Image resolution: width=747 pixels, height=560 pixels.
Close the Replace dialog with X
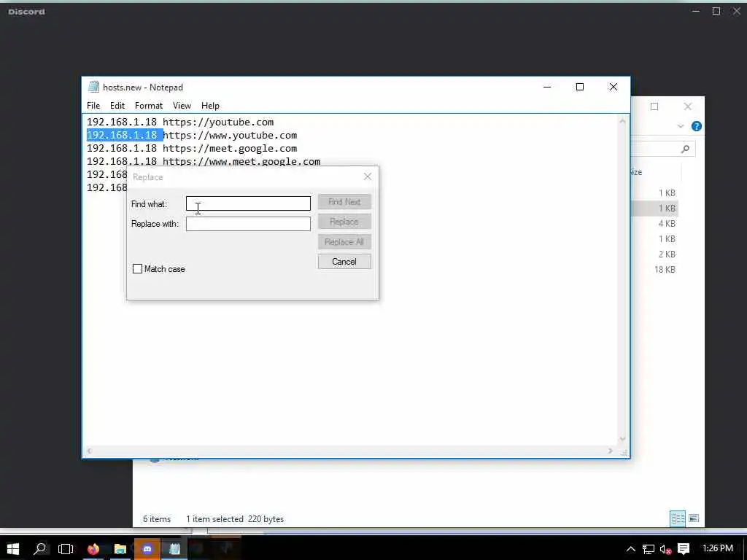coord(368,176)
